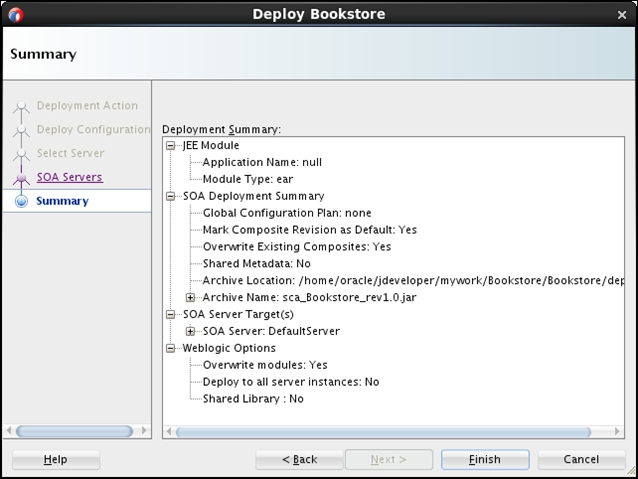Select 'SOA Server: DefaultServer' row
This screenshot has width=638, height=479.
click(x=271, y=331)
